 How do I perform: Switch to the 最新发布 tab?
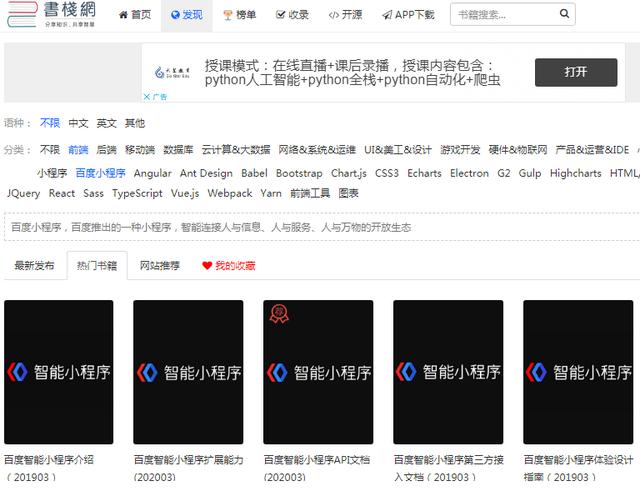[x=34, y=266]
